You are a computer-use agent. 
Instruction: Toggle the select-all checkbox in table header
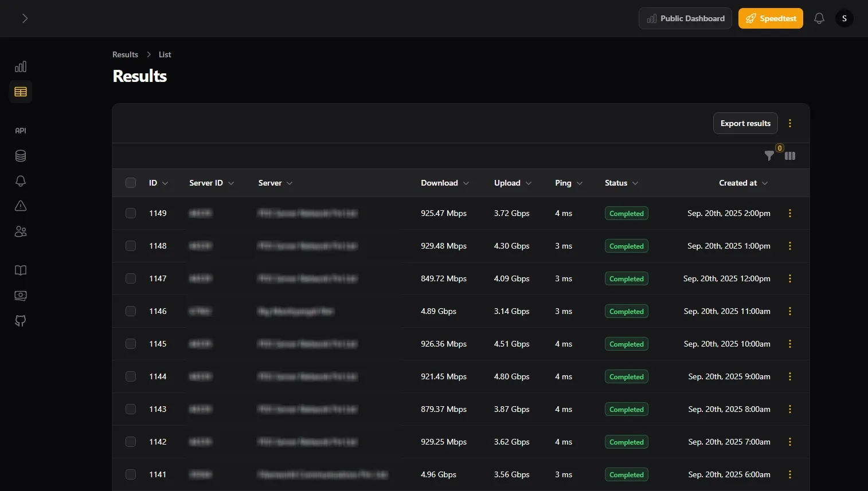[x=131, y=183]
